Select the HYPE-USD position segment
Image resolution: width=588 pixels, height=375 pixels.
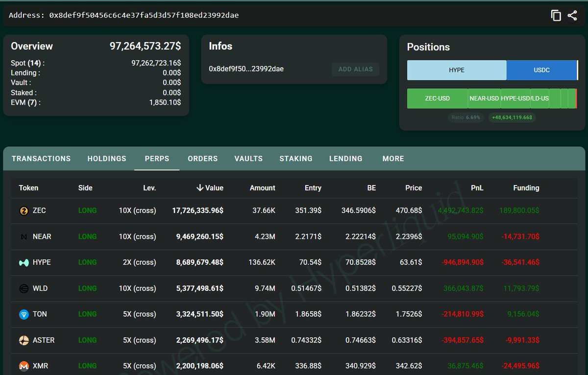pyautogui.click(x=515, y=98)
